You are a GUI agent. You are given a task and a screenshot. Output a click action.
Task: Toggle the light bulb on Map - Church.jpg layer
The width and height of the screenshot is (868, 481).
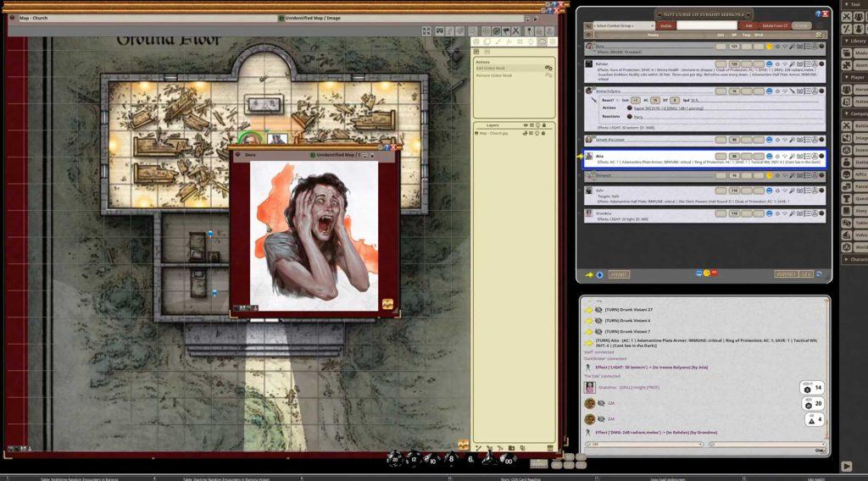pyautogui.click(x=537, y=133)
